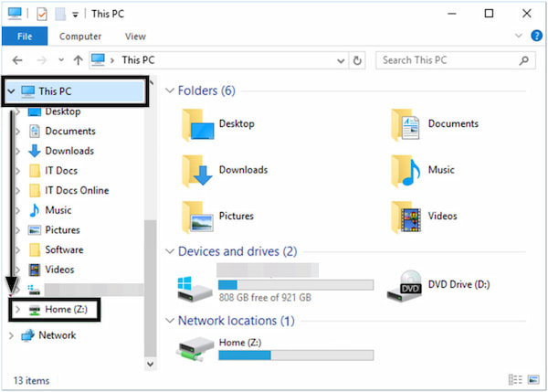Collapse the Network locations group
The height and width of the screenshot is (392, 548).
pyautogui.click(x=170, y=321)
